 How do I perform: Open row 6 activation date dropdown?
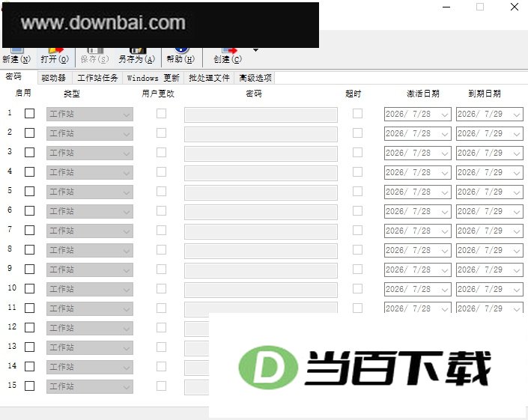point(445,212)
